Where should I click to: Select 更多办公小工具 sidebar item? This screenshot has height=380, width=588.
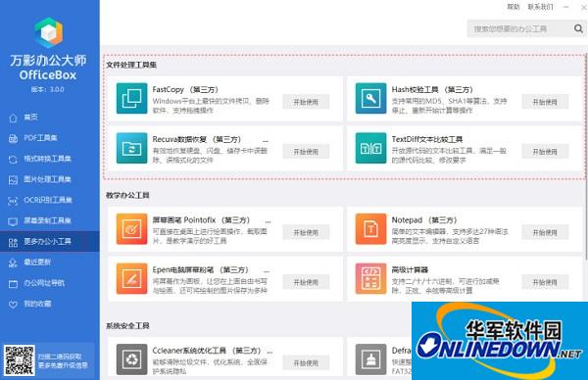pos(50,241)
